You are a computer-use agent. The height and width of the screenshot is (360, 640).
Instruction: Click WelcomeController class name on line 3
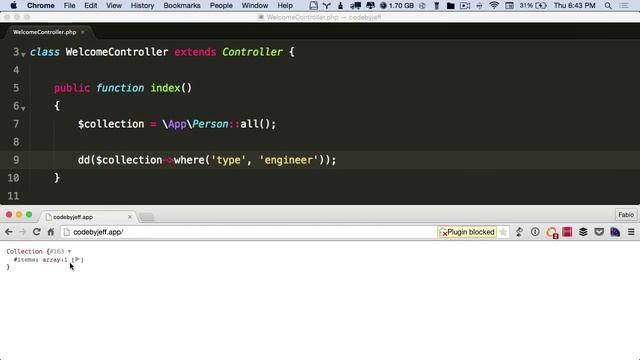pyautogui.click(x=117, y=52)
